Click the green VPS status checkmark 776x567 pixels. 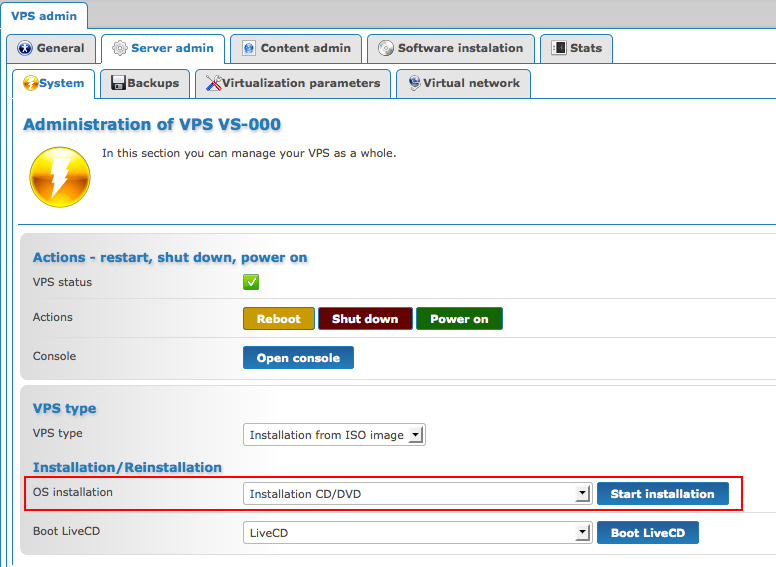click(251, 282)
